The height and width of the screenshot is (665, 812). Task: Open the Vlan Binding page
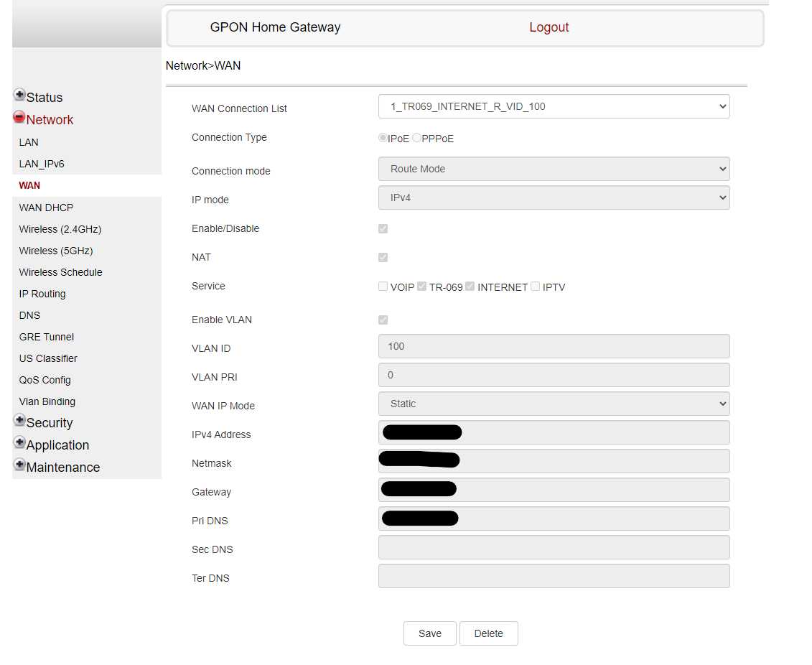pyautogui.click(x=47, y=402)
